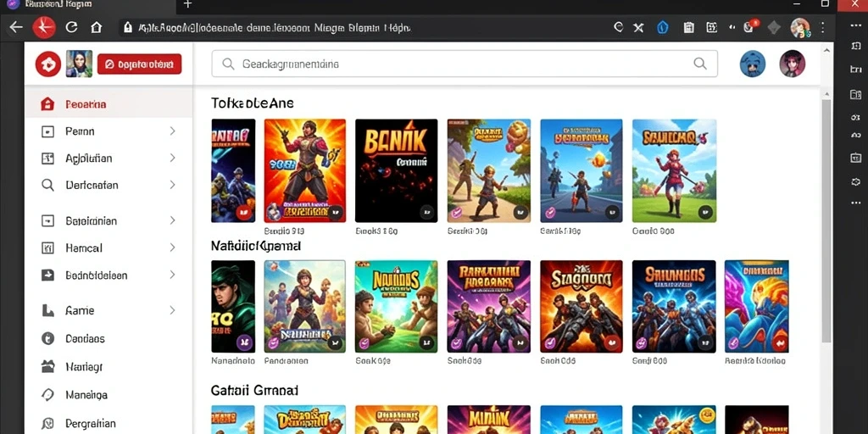Open the blue round avatar in header

(x=753, y=64)
